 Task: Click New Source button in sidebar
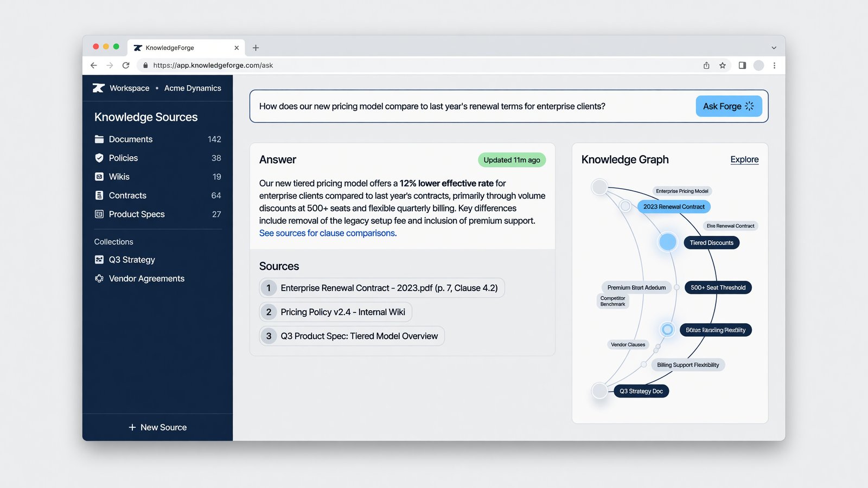158,427
